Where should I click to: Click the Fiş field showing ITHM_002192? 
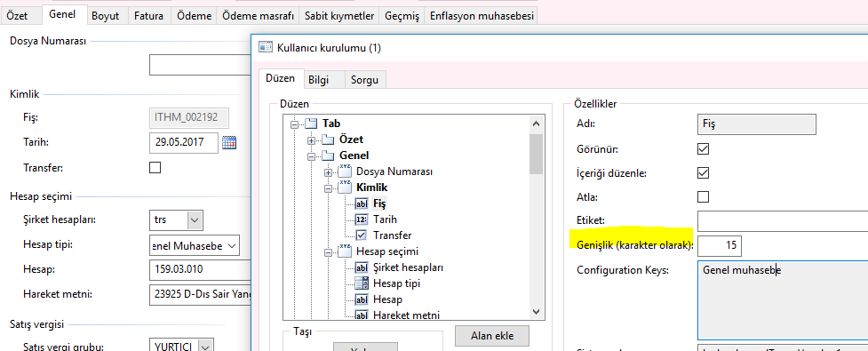(188, 117)
